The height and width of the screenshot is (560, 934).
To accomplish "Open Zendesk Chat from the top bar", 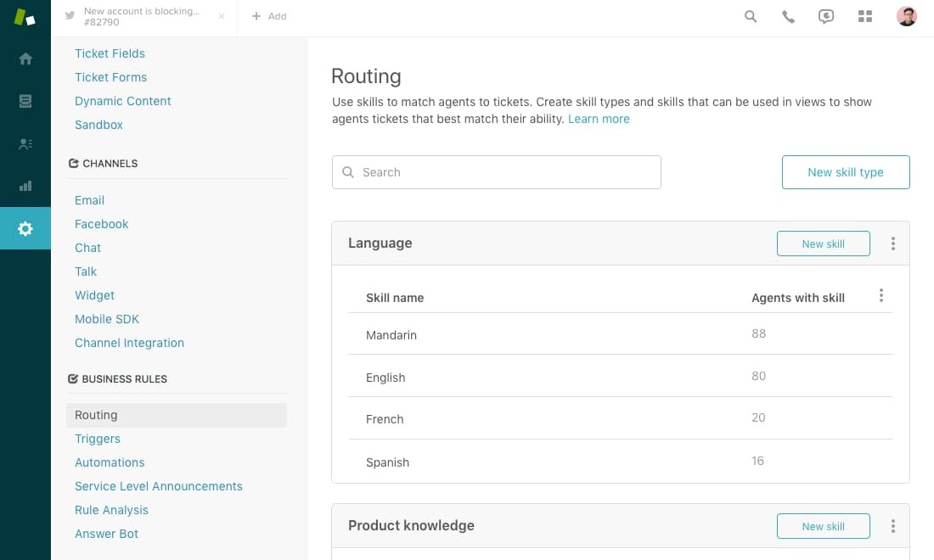I will pyautogui.click(x=826, y=16).
